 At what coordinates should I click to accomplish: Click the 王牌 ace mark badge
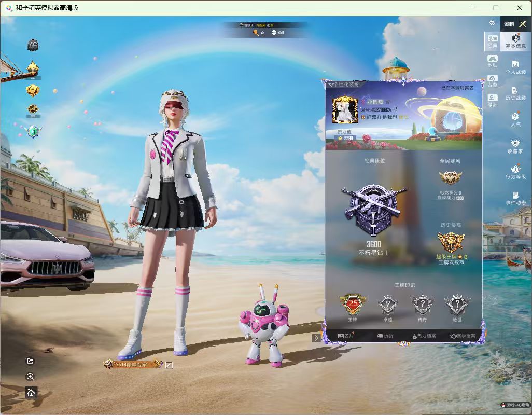click(x=353, y=305)
